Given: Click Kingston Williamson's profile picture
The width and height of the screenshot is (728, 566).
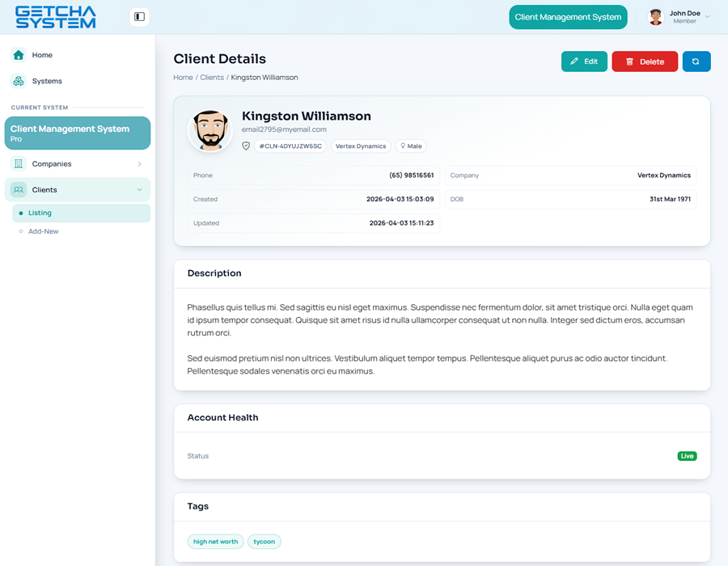Looking at the screenshot, I should 210,131.
